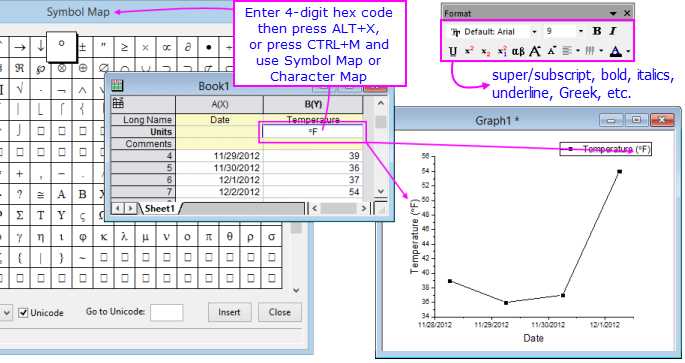Screen dimensions: 685x363
Task: Open the font name dropdown (Default: Arial)
Action: pos(534,31)
